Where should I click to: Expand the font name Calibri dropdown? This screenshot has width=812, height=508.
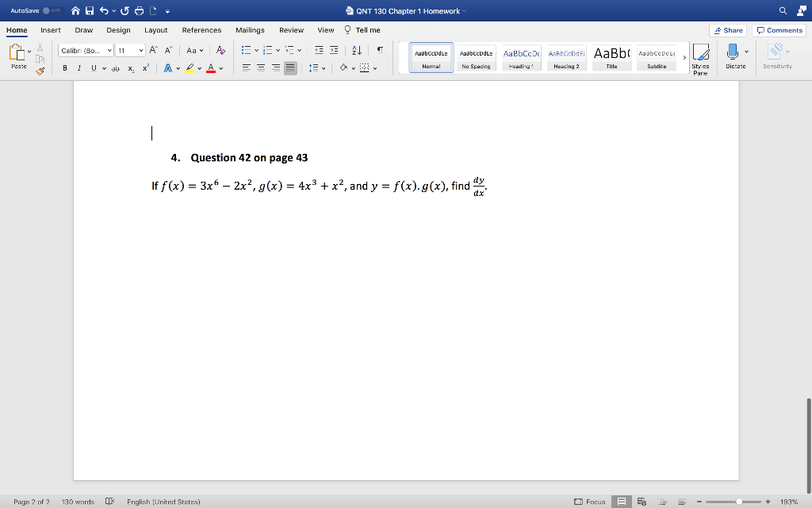[109, 50]
